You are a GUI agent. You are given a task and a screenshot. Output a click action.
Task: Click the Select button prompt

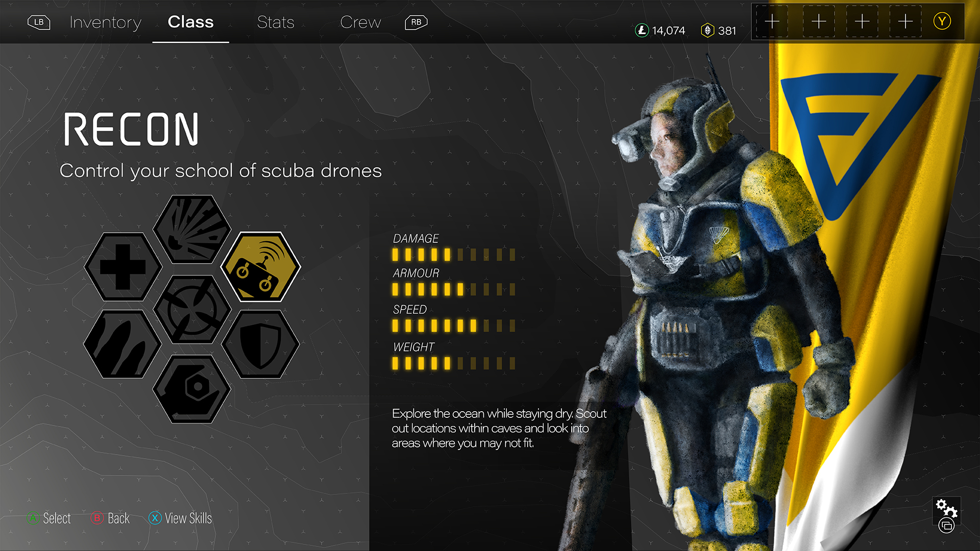pyautogui.click(x=49, y=518)
